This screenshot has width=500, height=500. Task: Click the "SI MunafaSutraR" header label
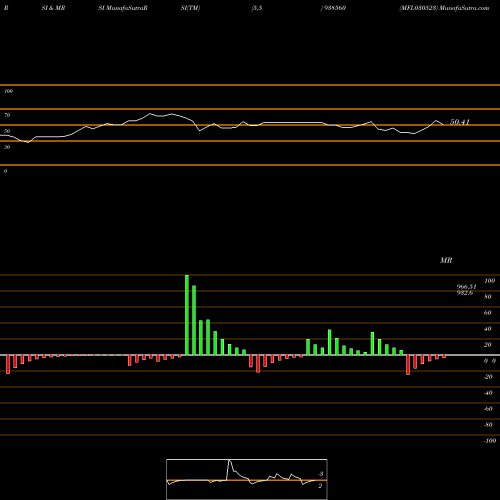click(x=123, y=8)
